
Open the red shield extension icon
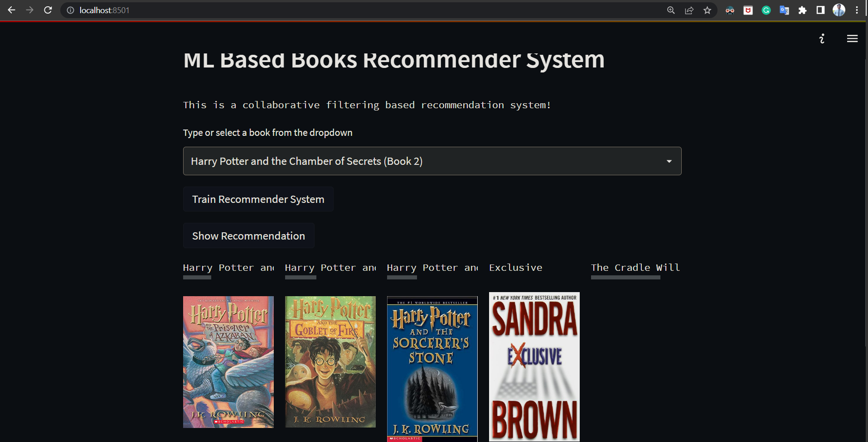pos(748,10)
